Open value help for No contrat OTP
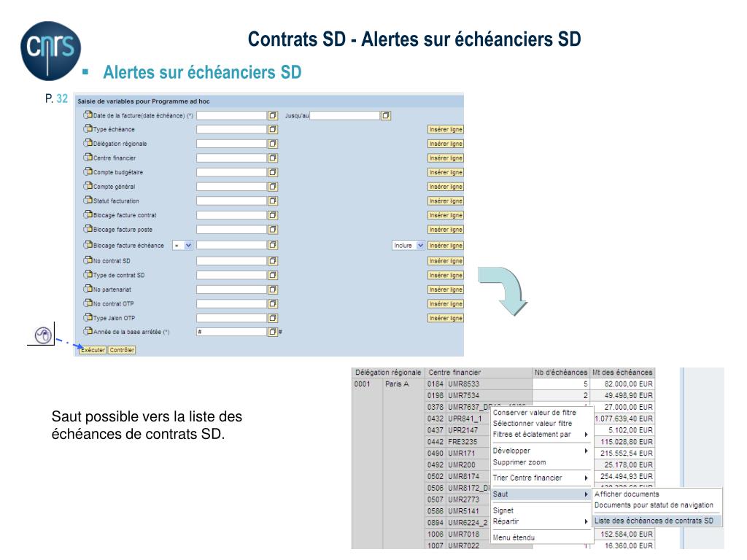This screenshot has width=747, height=560. pos(273,304)
